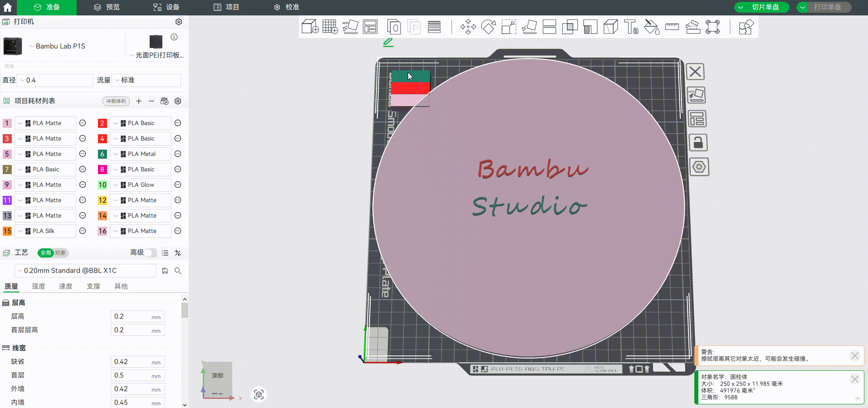Viewport: 868px width, 408px height.
Task: Select the Scale tool
Action: [509, 27]
